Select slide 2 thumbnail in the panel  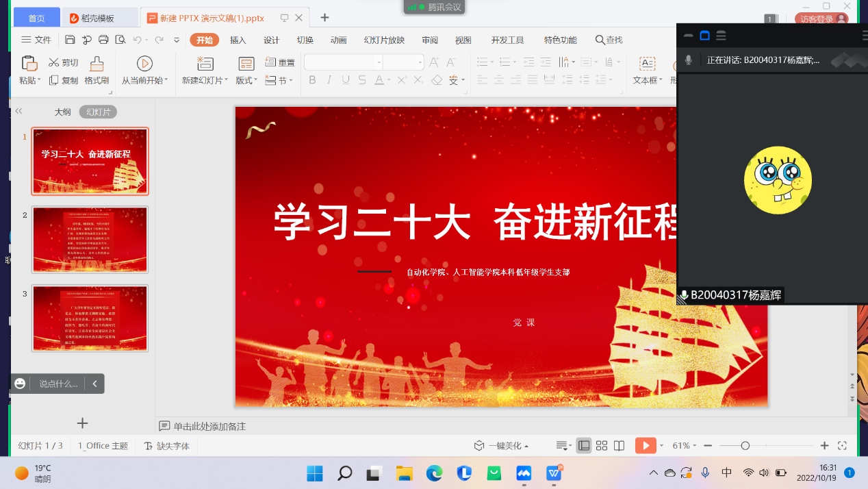point(90,240)
